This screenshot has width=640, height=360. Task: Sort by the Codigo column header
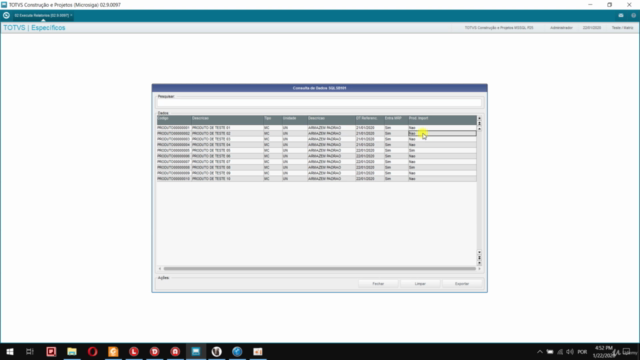coord(174,120)
